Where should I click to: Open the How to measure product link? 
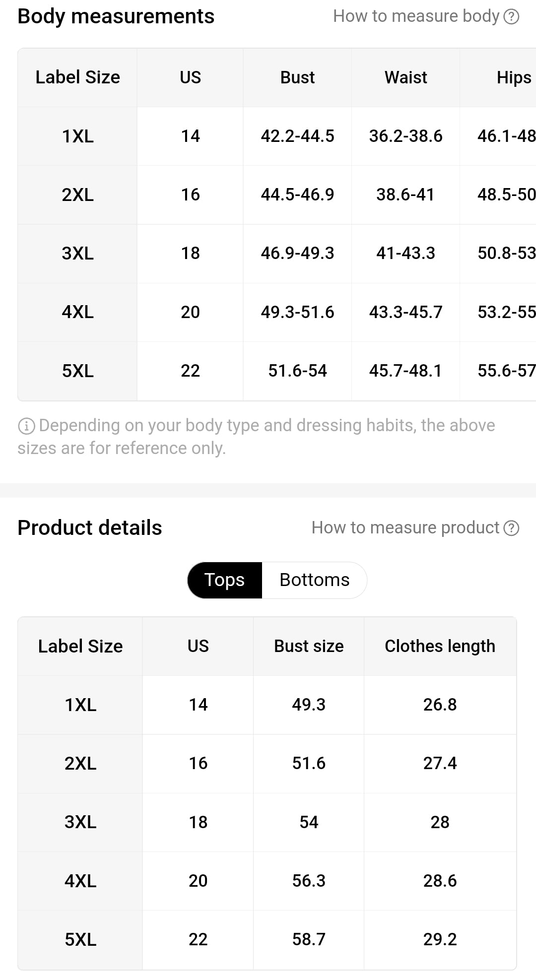[405, 527]
